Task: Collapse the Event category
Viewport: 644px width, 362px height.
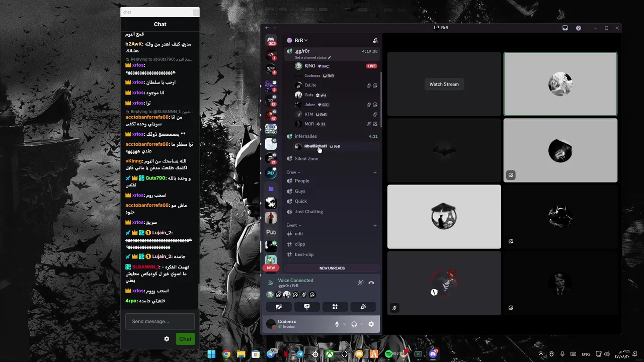Action: (x=294, y=225)
